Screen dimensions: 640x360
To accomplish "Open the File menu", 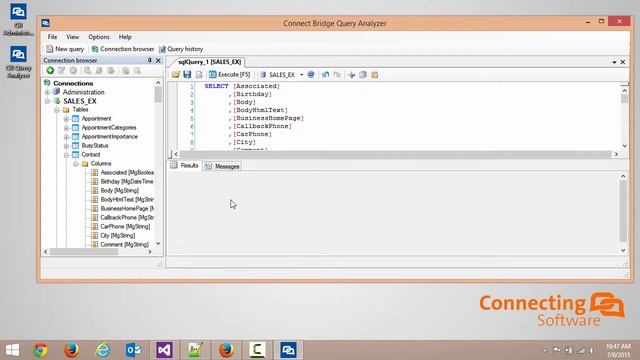I will coord(52,37).
